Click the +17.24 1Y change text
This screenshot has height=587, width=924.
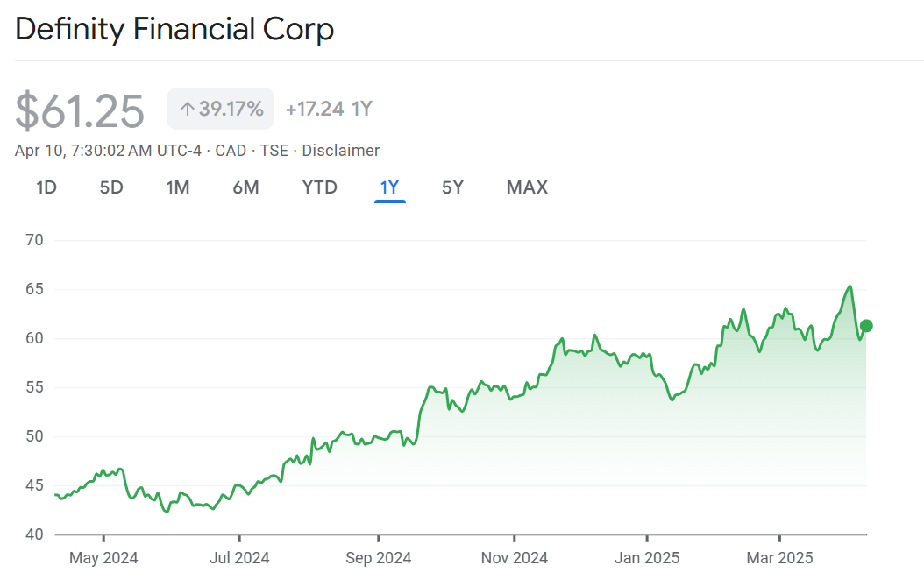[x=329, y=110]
